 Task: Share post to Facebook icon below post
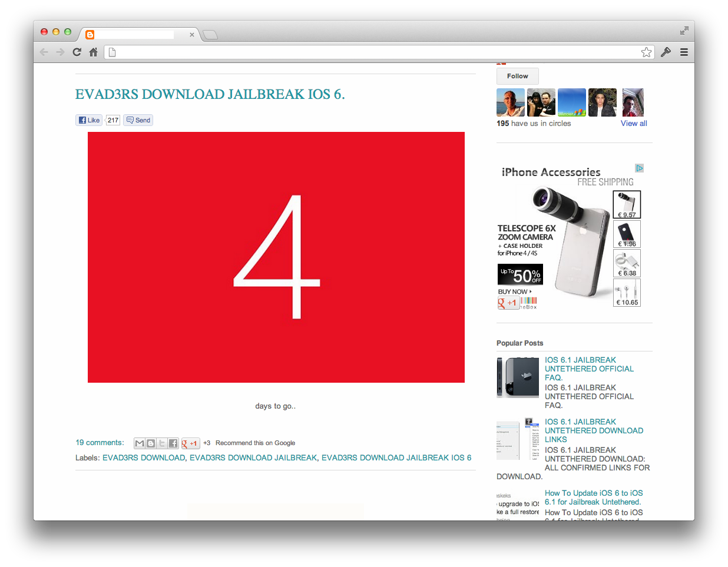pos(173,443)
